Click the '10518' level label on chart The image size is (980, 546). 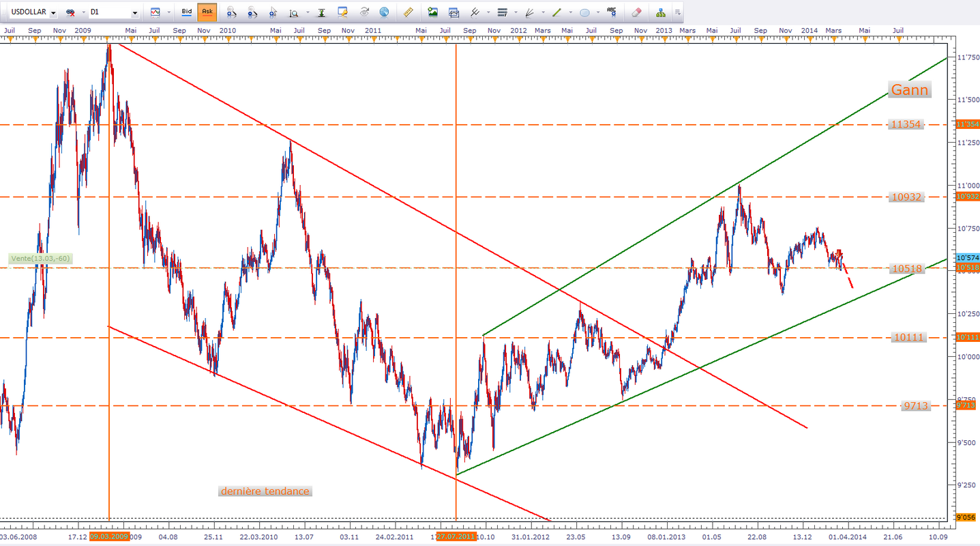pyautogui.click(x=906, y=269)
